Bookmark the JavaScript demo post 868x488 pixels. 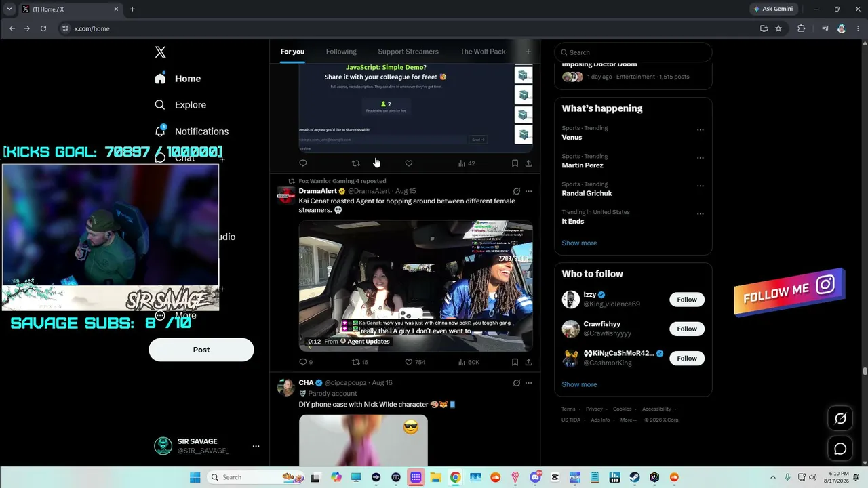pyautogui.click(x=515, y=163)
